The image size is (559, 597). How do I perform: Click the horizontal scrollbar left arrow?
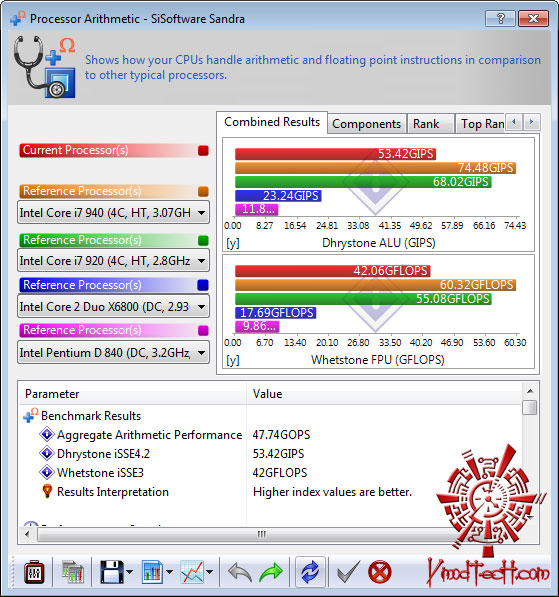(27, 534)
